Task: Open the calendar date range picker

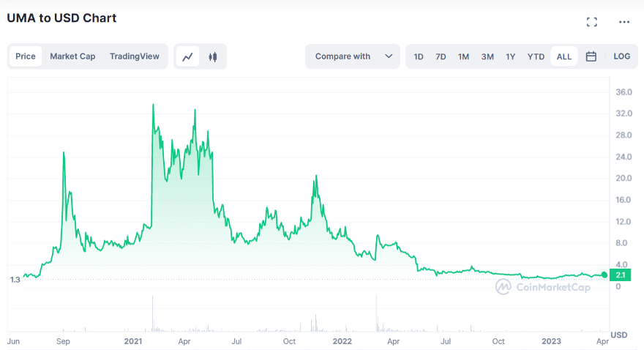Action: coord(591,56)
